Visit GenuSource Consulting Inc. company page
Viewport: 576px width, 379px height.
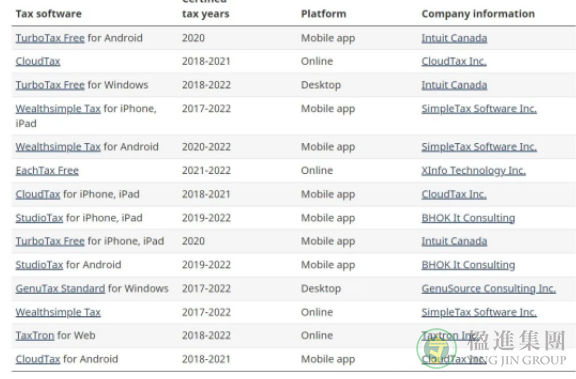point(489,289)
